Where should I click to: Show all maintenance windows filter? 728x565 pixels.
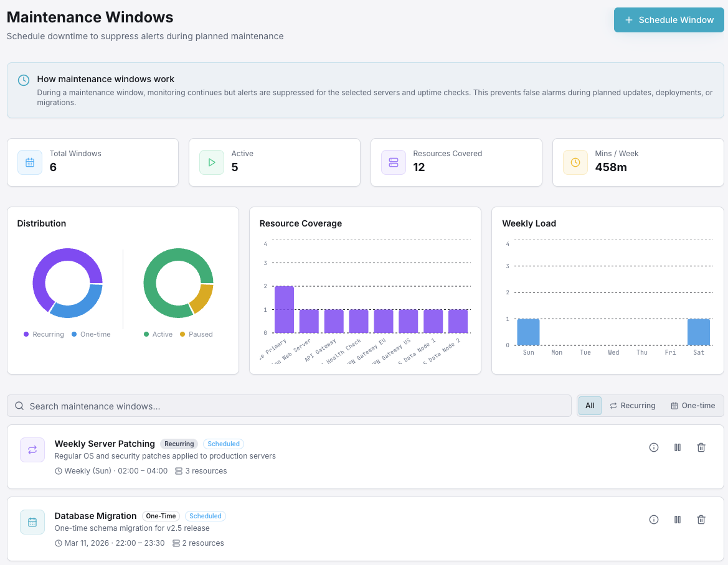coord(589,406)
